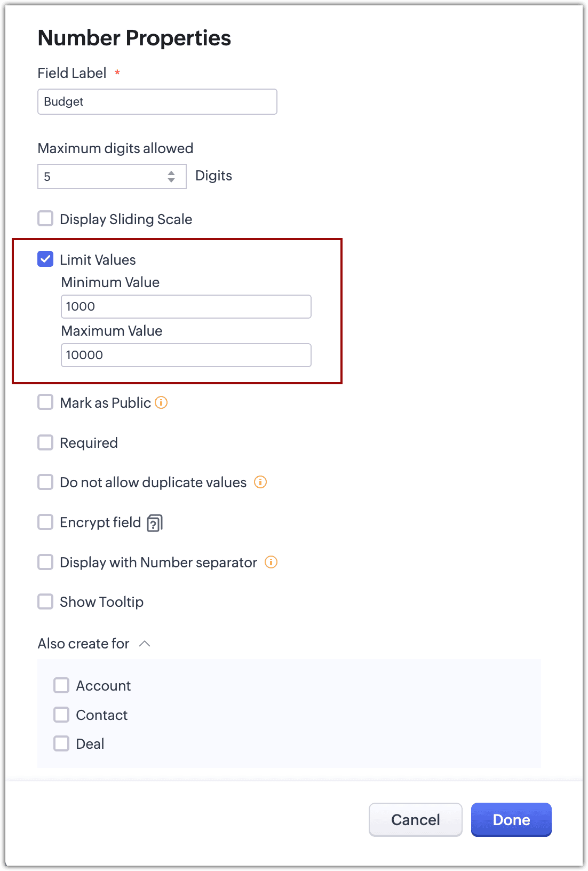This screenshot has height=871, width=588.
Task: Select the Deal checkbox
Action: (x=61, y=743)
